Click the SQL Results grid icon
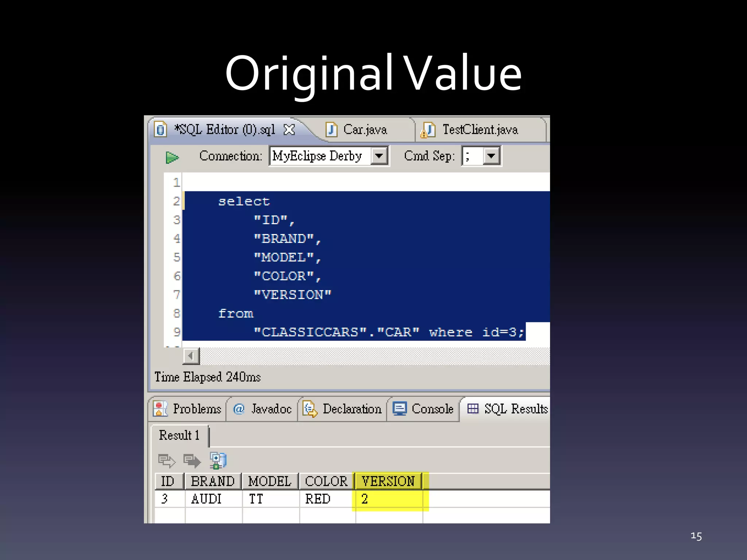This screenshot has height=560, width=747. pos(473,409)
